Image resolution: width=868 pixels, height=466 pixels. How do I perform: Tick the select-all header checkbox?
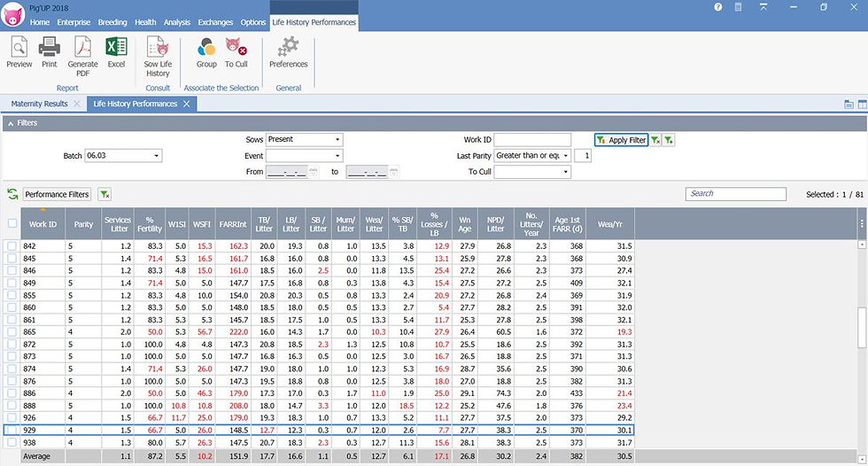(12, 223)
